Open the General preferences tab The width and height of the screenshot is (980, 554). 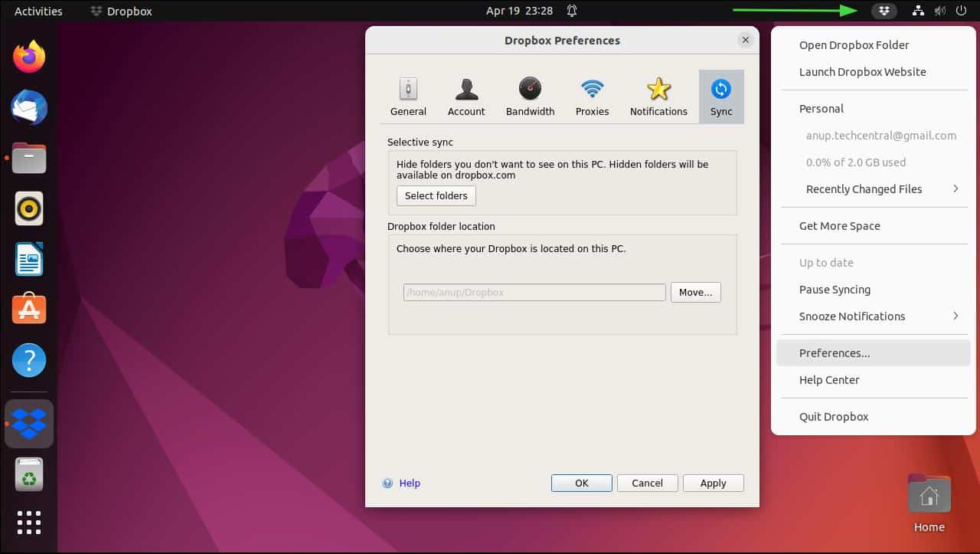coord(408,97)
